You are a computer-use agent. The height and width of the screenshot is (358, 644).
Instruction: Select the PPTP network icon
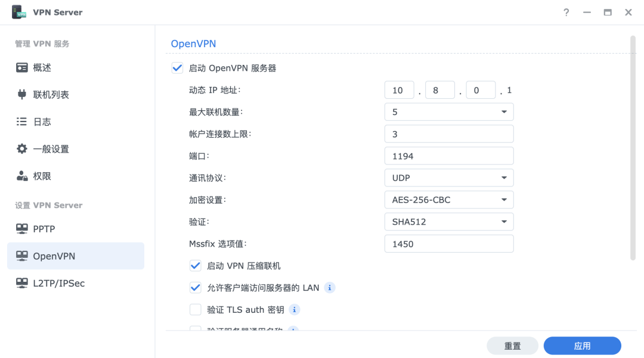tap(22, 229)
